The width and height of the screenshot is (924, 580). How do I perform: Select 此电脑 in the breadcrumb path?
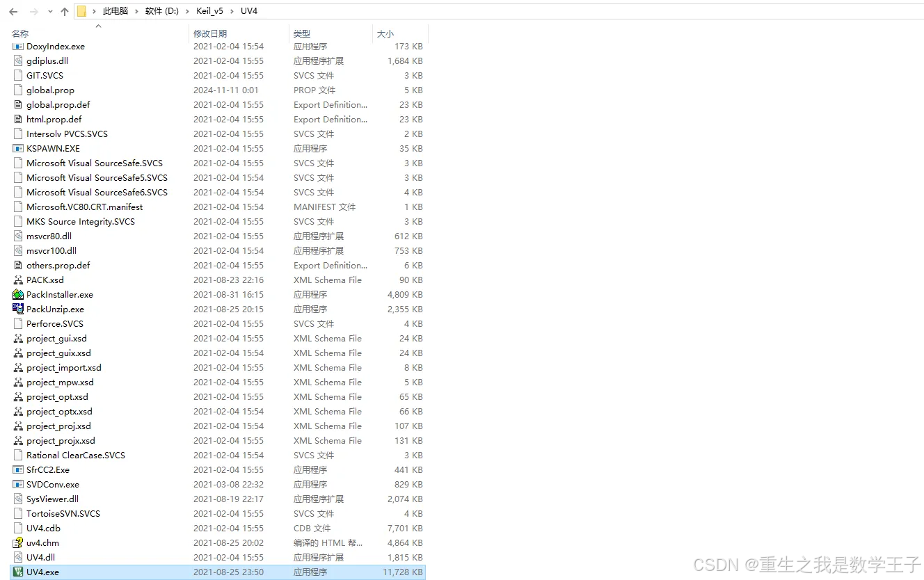pyautogui.click(x=115, y=11)
